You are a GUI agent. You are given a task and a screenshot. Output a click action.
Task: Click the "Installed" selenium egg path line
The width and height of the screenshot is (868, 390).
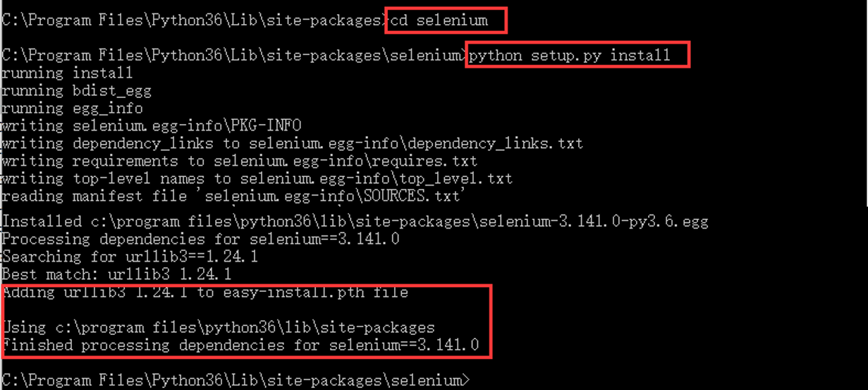[355, 221]
